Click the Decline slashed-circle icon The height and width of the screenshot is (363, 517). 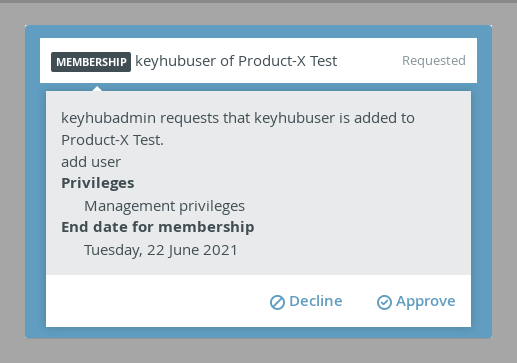tap(277, 302)
